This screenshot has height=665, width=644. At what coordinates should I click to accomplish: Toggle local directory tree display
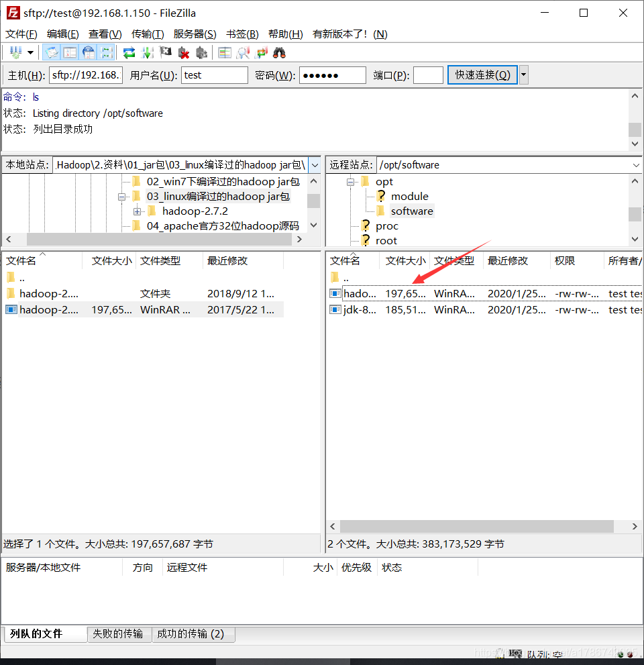(x=70, y=52)
